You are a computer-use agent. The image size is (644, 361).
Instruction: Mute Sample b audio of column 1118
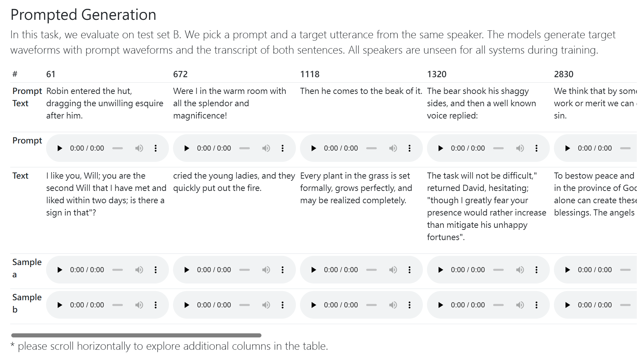click(x=393, y=305)
